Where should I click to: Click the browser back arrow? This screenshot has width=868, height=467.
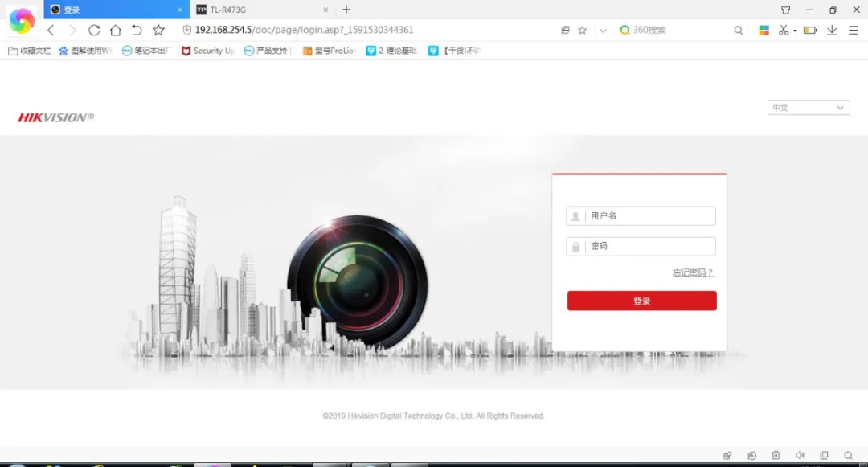click(x=51, y=30)
